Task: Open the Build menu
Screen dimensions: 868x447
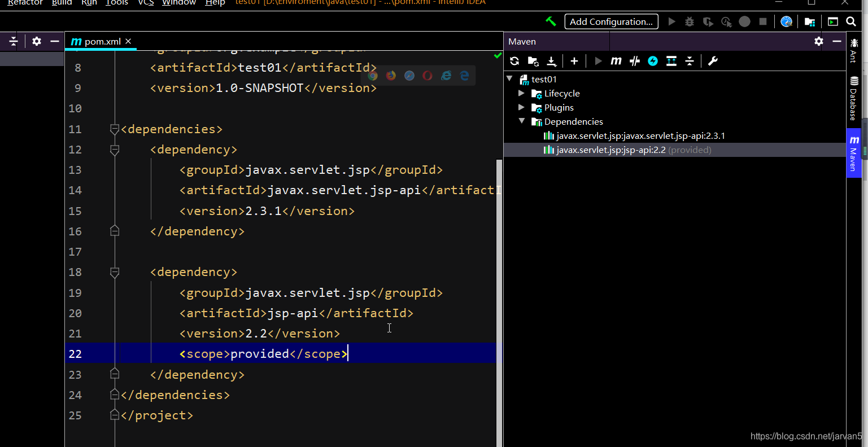Action: (62, 3)
